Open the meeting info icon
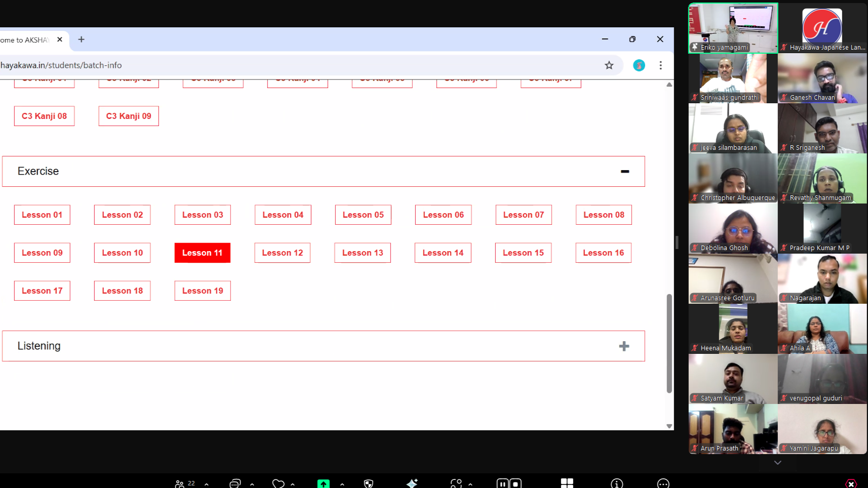Image resolution: width=868 pixels, height=488 pixels. point(616,484)
